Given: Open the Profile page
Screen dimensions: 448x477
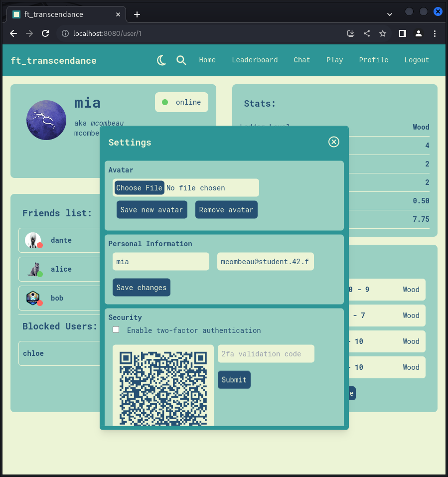Looking at the screenshot, I should (373, 60).
